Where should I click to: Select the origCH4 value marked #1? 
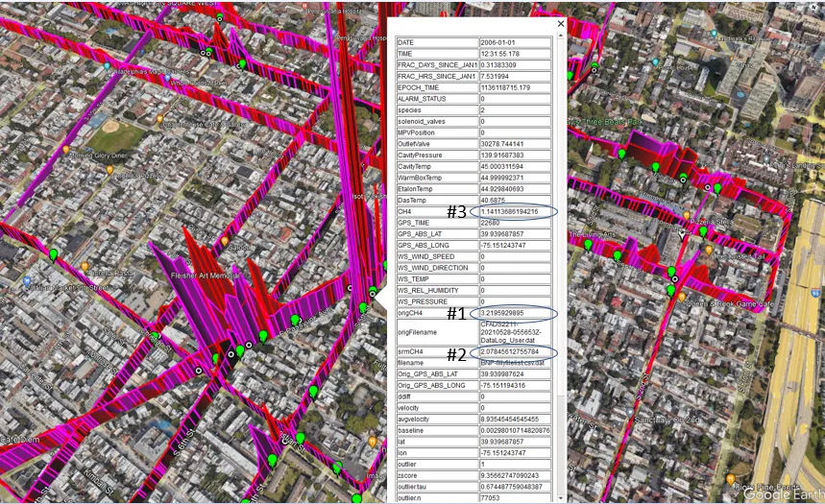coord(515,313)
